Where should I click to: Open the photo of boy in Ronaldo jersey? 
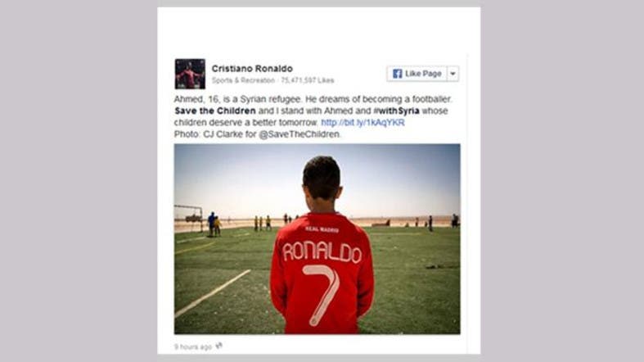pyautogui.click(x=317, y=238)
